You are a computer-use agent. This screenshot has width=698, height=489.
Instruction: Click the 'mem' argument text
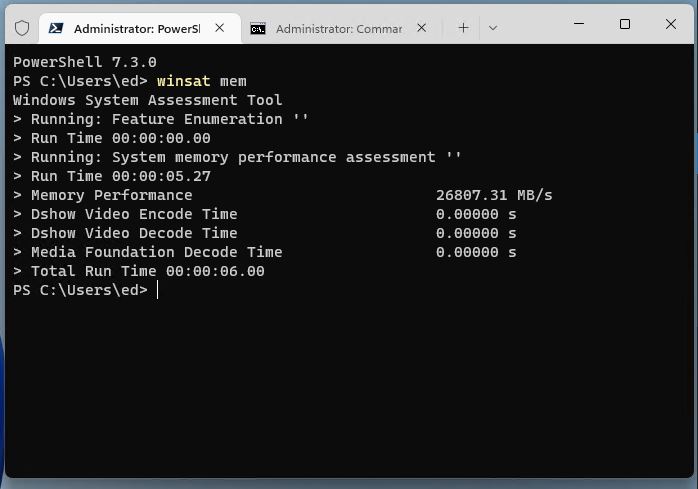[233, 81]
